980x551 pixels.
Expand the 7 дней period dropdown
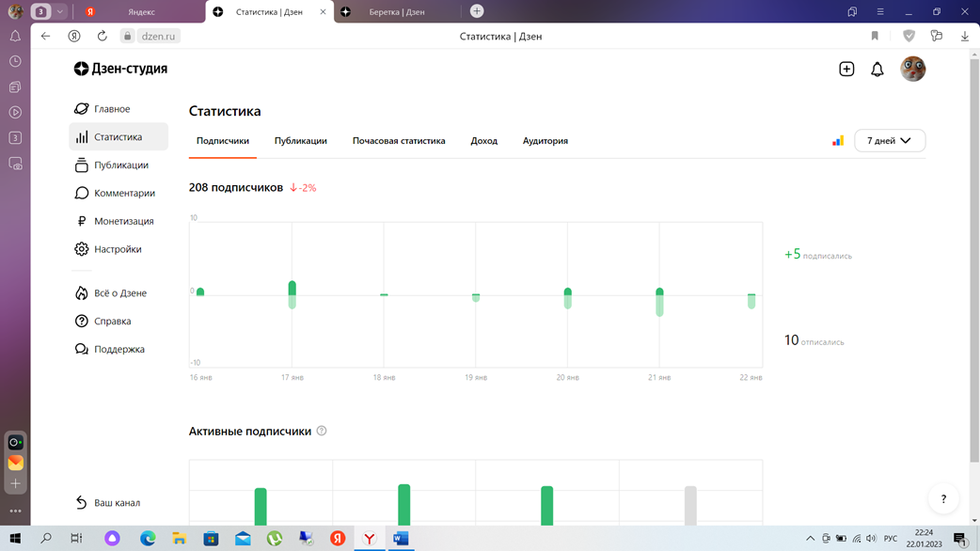pos(890,140)
